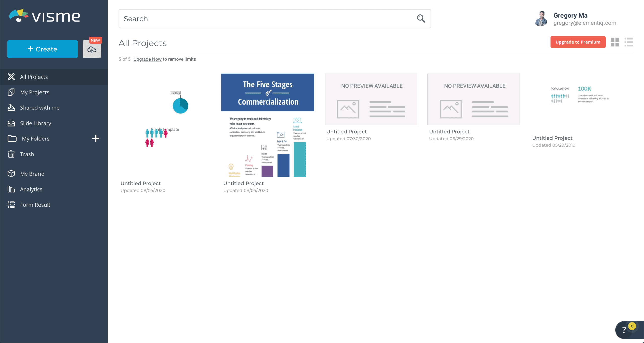This screenshot has width=644, height=343.
Task: Click the upload cloud icon with NEW badge
Action: click(92, 49)
